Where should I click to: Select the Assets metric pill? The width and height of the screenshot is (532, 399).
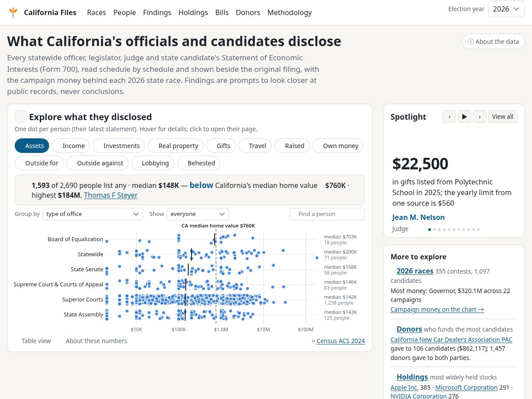(x=32, y=145)
